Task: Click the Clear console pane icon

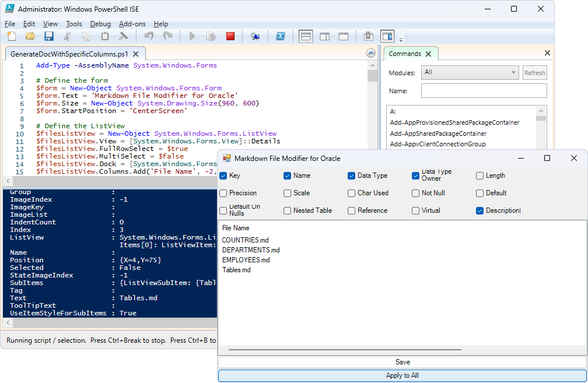Action: (124, 36)
